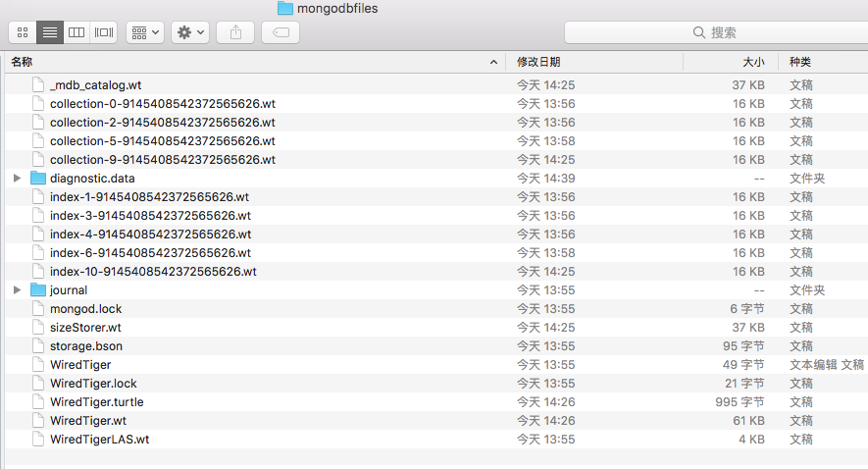Viewport: 868px width, 469px height.
Task: Select the WiredTiger.lock file name
Action: 93,384
